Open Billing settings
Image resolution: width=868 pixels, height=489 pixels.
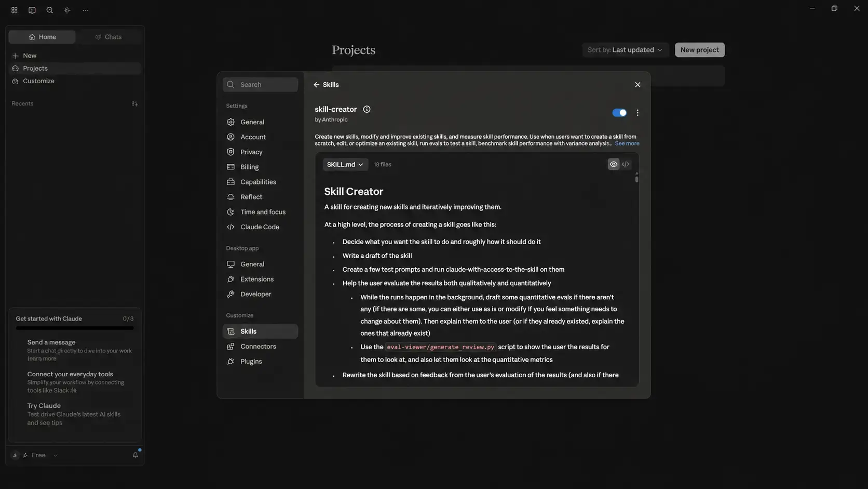pos(260,167)
